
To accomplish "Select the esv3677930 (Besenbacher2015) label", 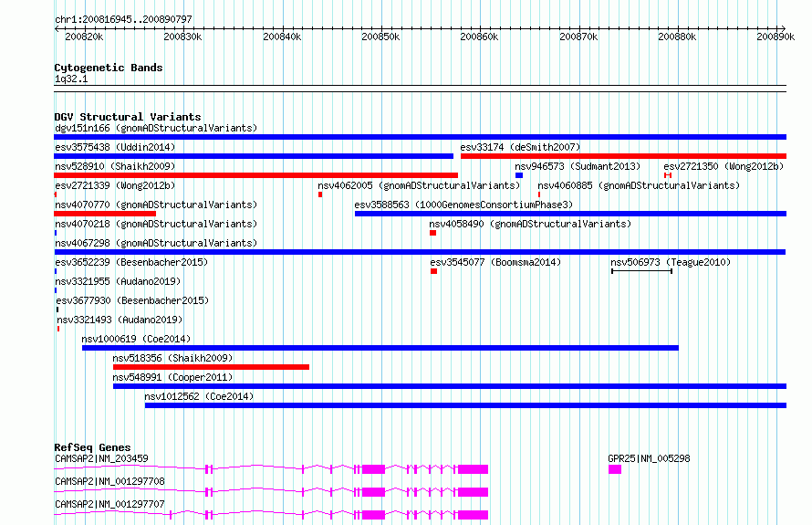I will [132, 300].
